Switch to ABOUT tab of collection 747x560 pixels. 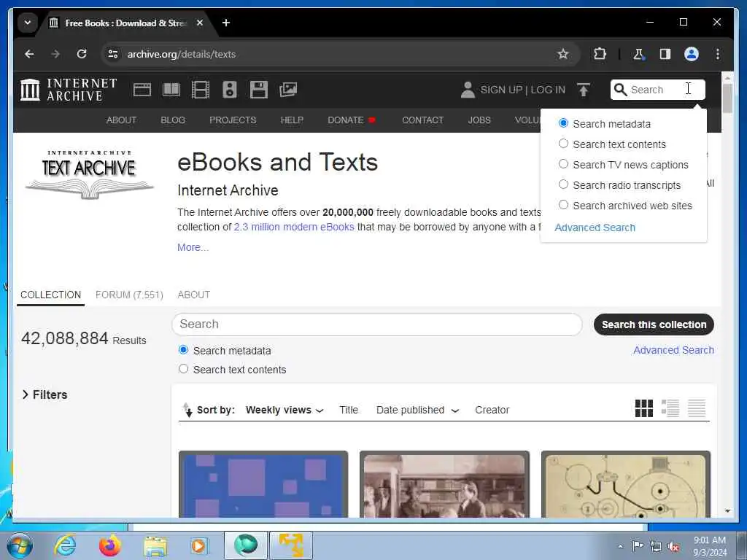pyautogui.click(x=194, y=295)
